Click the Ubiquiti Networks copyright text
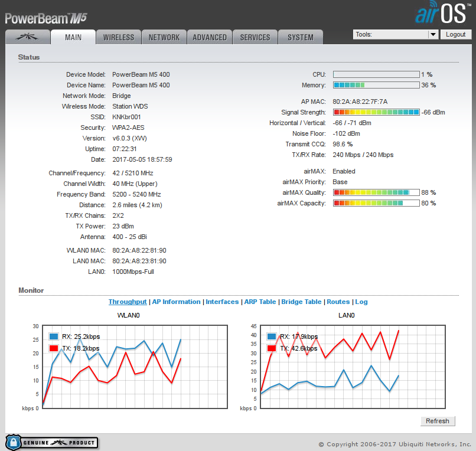The image size is (476, 451). pos(395,445)
